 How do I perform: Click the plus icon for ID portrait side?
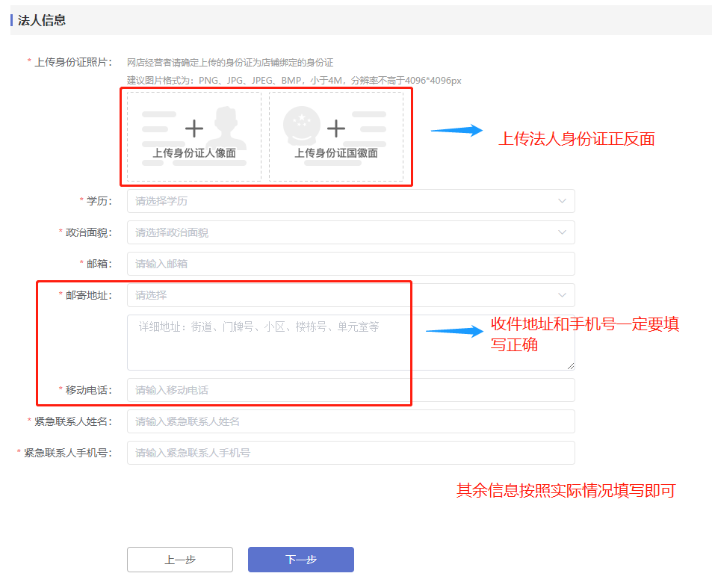click(194, 129)
